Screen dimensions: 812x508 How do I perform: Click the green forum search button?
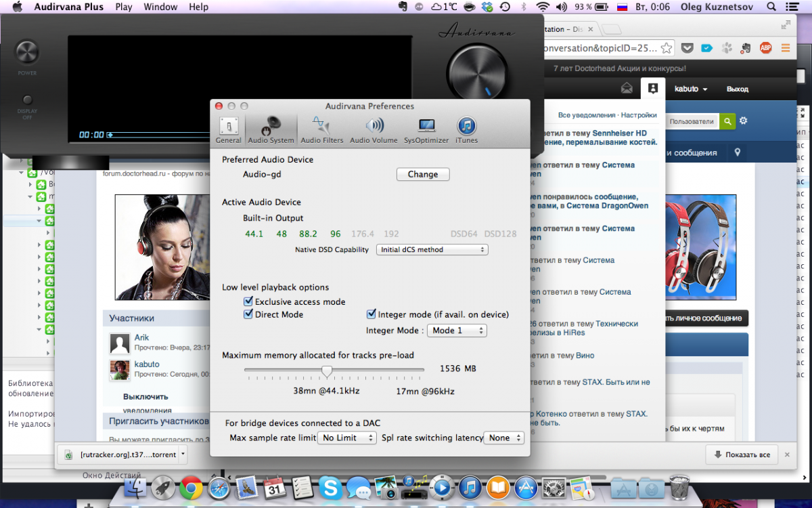(727, 121)
